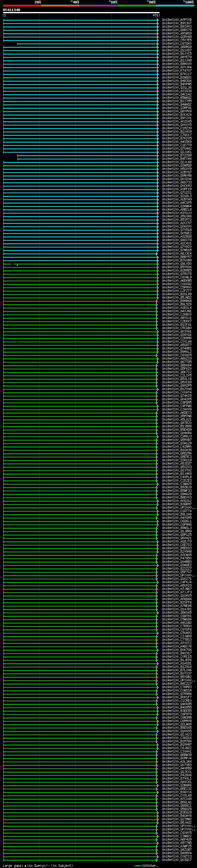Open hit UniRef100_C6TGK0
Image resolution: width=197 pixels, height=868 pixels.
click(176, 43)
